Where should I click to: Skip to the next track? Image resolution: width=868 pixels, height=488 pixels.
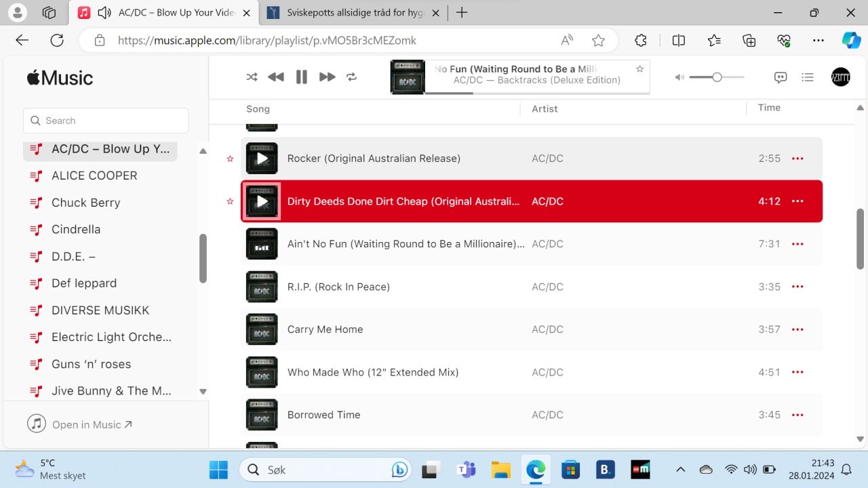click(327, 77)
